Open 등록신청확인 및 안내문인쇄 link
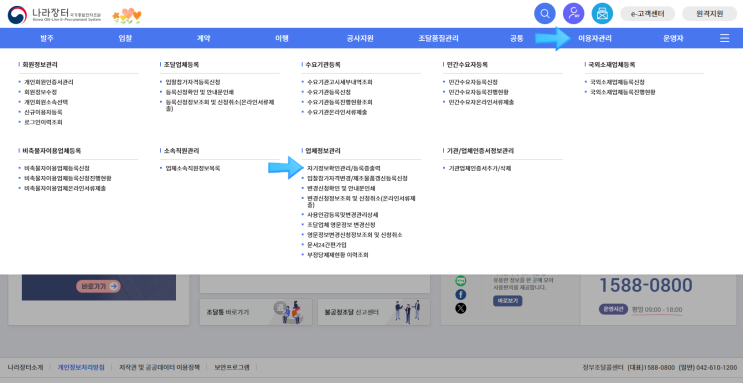This screenshot has width=743, height=383. pos(199,92)
